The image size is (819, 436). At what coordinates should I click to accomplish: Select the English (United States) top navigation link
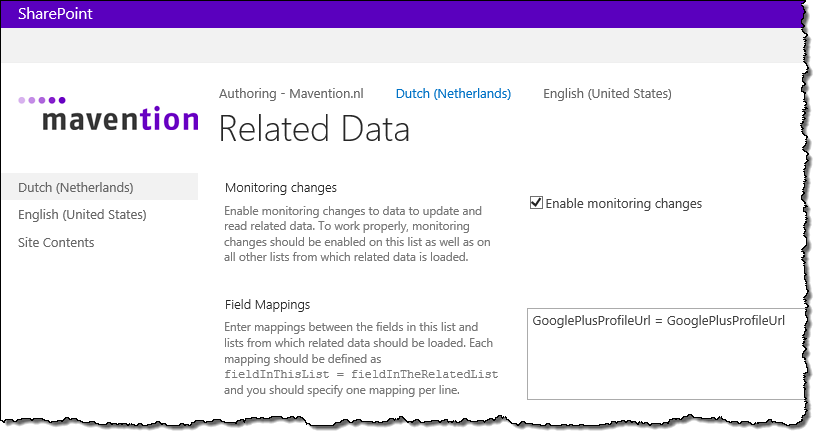click(607, 93)
